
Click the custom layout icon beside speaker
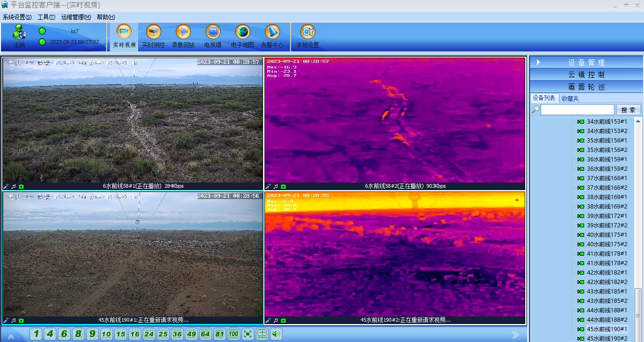tap(262, 334)
